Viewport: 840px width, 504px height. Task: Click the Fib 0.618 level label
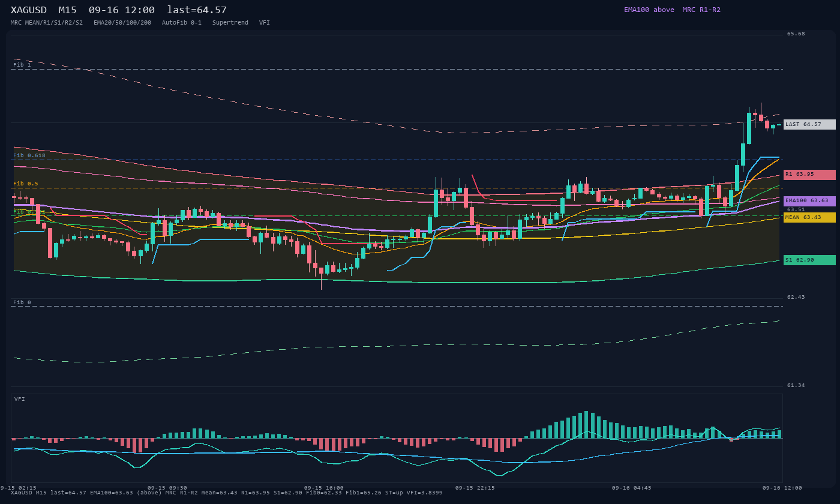pyautogui.click(x=29, y=155)
